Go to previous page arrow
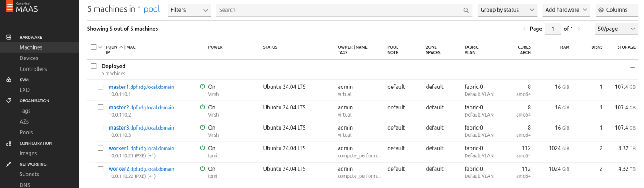This screenshot has width=644, height=188. click(524, 29)
